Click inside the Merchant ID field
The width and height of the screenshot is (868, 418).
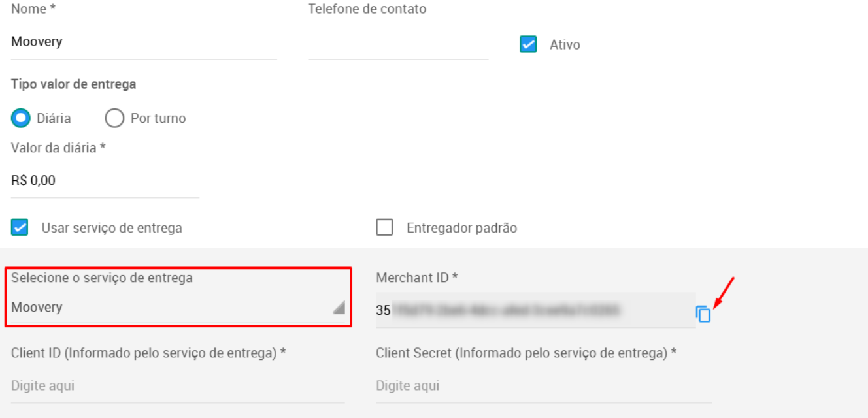535,310
